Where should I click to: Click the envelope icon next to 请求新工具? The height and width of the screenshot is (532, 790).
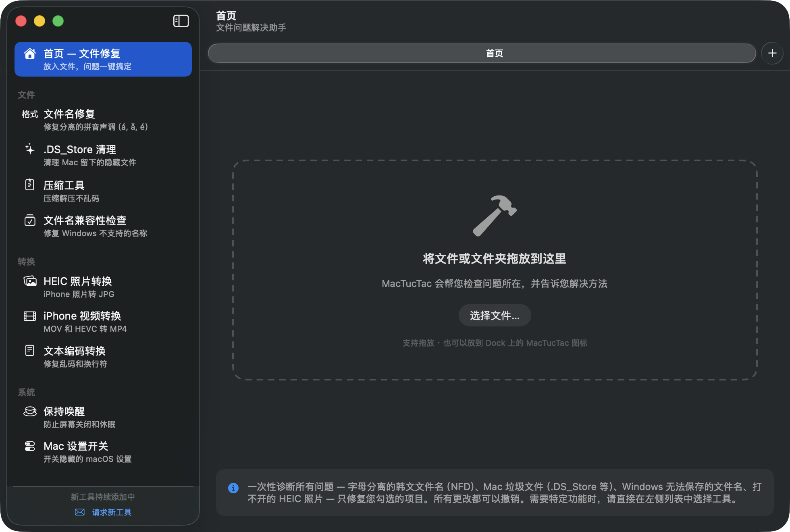(80, 512)
